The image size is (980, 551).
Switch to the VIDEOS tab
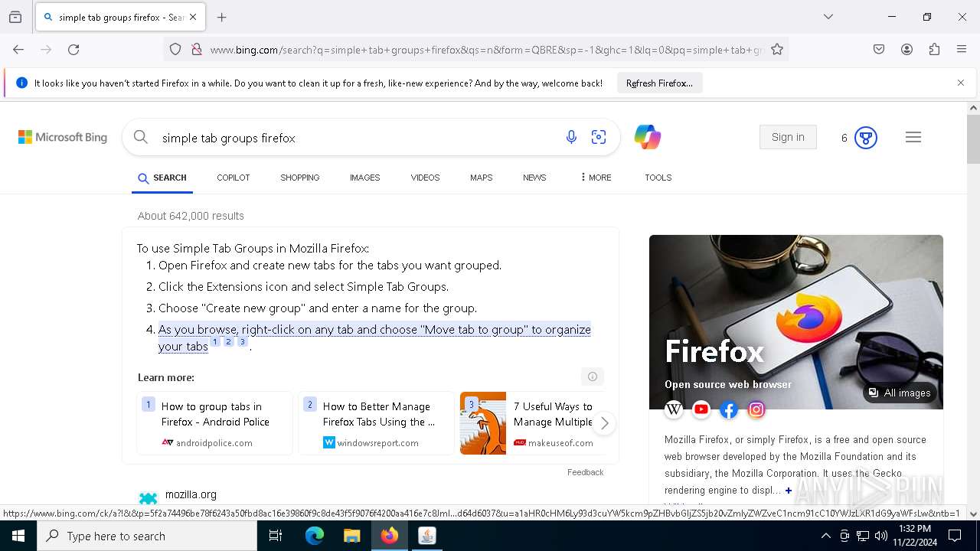point(425,178)
